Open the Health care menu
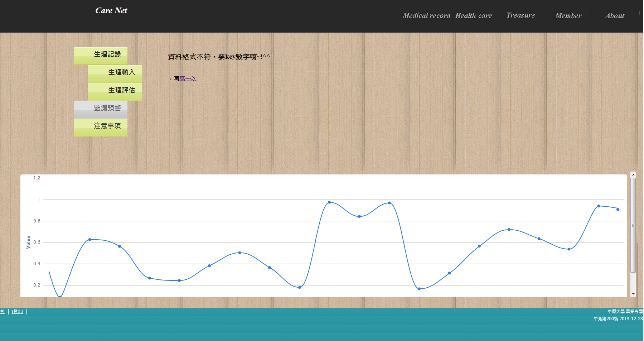Screen dimensions: 644x341 pyautogui.click(x=473, y=16)
